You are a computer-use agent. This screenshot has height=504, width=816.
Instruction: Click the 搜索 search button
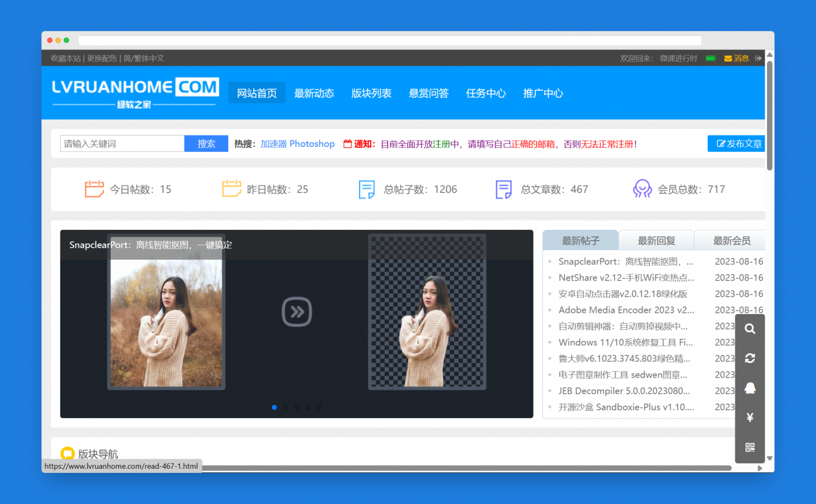pos(206,144)
